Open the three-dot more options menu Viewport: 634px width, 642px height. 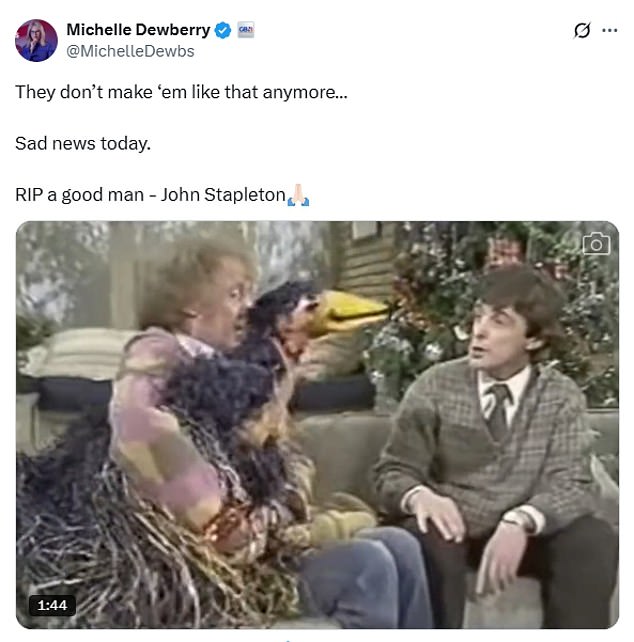pos(610,30)
